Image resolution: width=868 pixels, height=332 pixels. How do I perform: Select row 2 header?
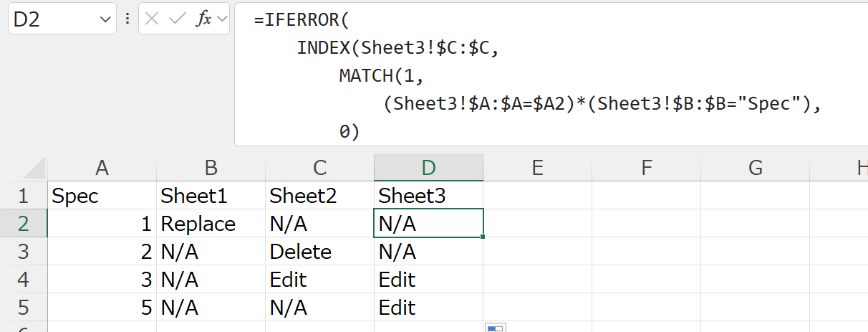click(x=24, y=224)
